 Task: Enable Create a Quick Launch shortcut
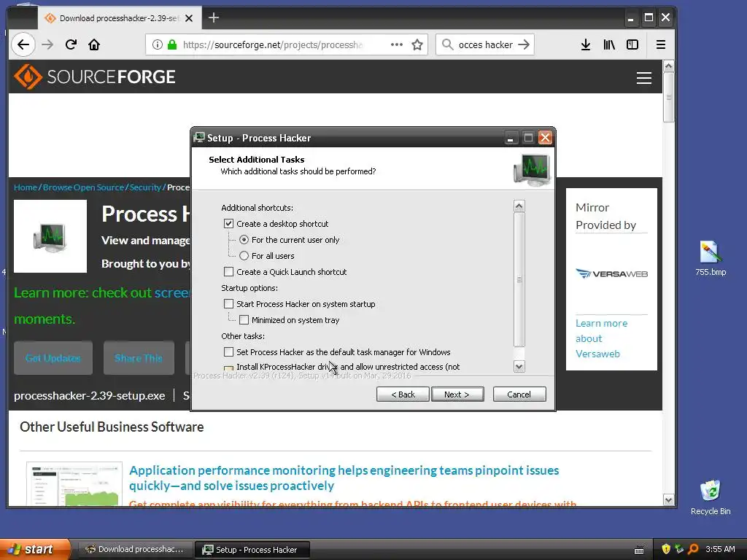pos(228,271)
